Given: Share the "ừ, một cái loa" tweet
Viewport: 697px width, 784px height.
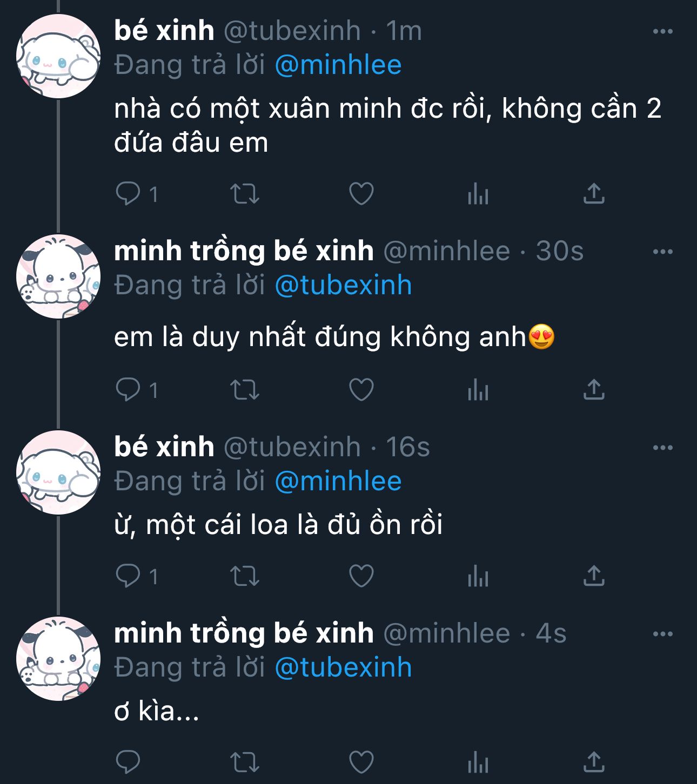Looking at the screenshot, I should coord(593,576).
